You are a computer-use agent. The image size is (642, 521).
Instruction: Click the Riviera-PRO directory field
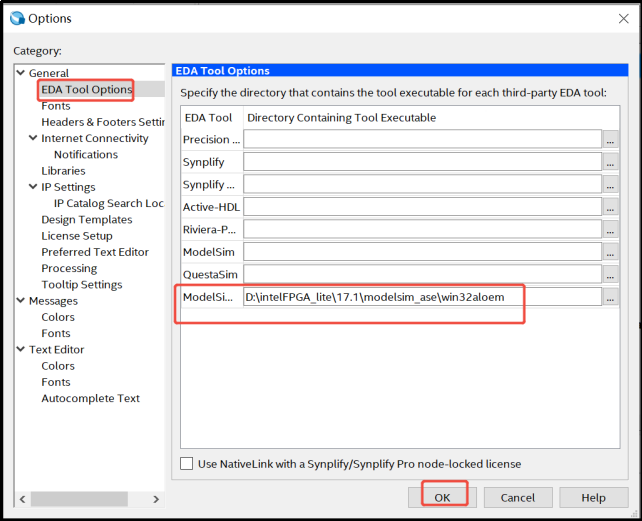tap(422, 229)
